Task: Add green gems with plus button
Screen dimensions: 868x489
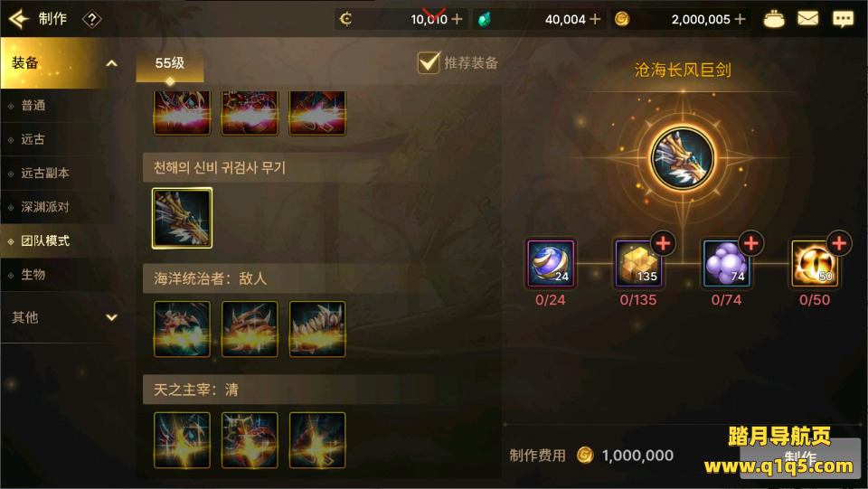Action: [595, 19]
